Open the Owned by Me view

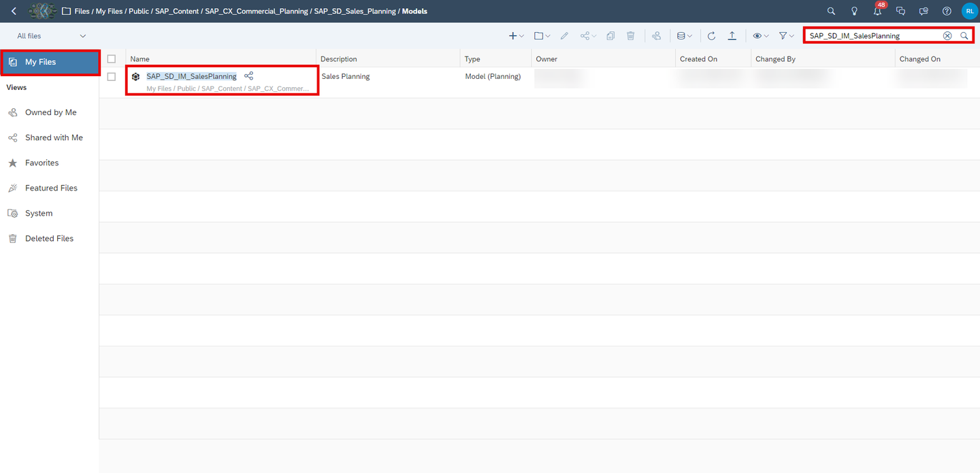click(x=50, y=112)
